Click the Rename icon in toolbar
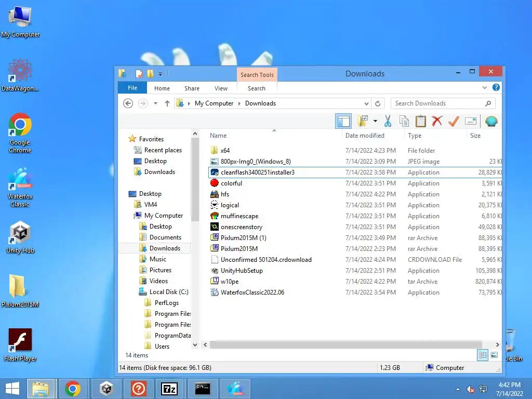The height and width of the screenshot is (399, 532). [x=471, y=121]
